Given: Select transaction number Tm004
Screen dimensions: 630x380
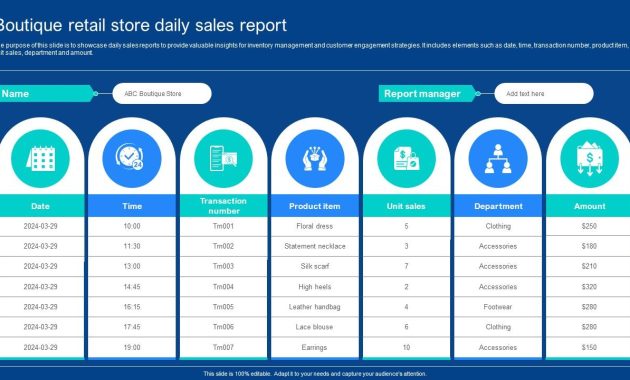Looking at the screenshot, I should pyautogui.click(x=223, y=287).
